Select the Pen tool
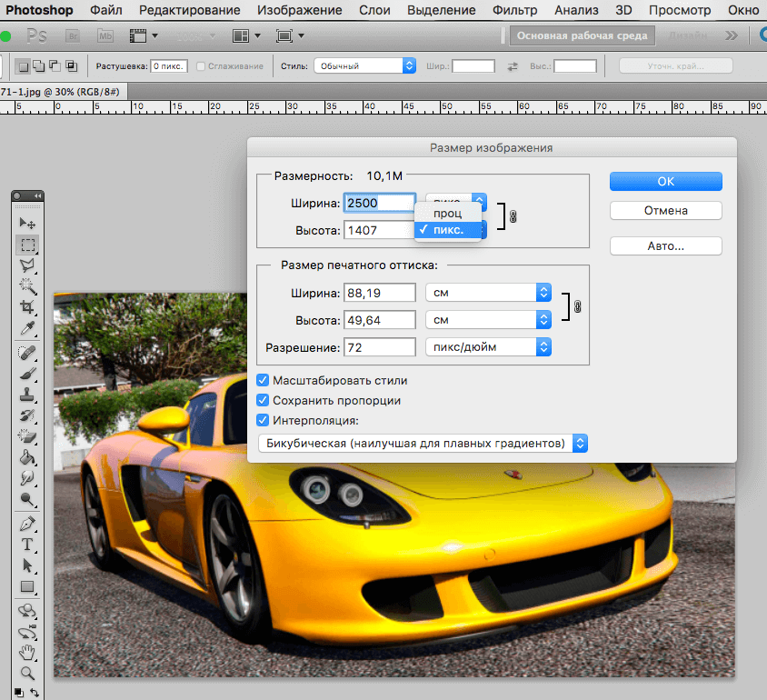This screenshot has height=700, width=767. click(28, 524)
